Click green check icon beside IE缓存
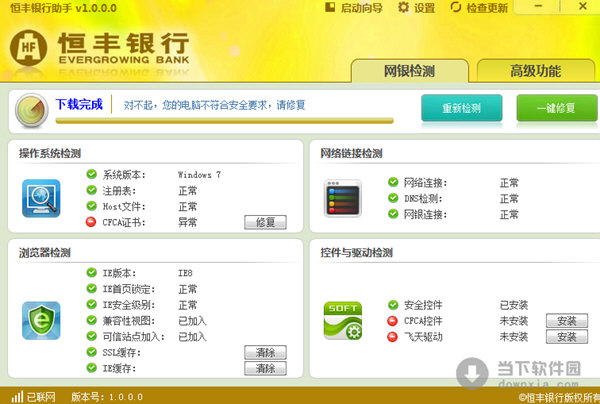This screenshot has height=404, width=600. coord(91,368)
